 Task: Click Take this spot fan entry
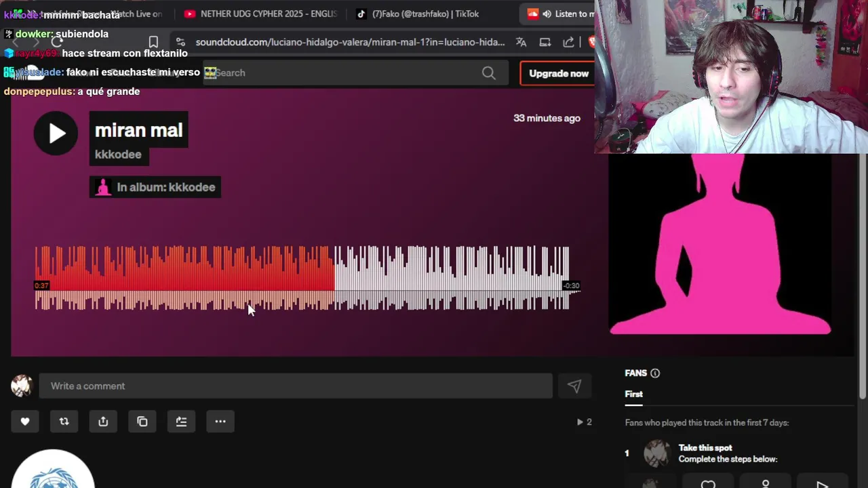705,448
